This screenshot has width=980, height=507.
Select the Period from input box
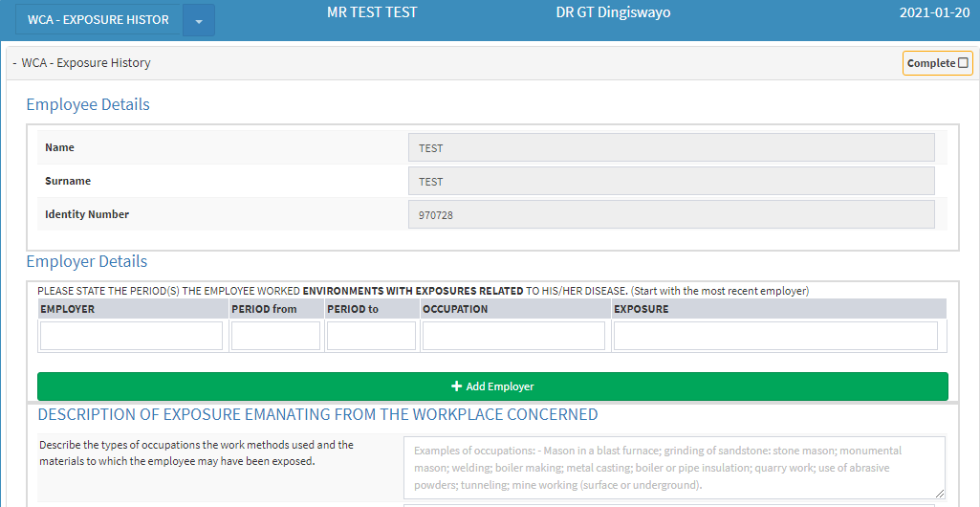[x=275, y=336]
